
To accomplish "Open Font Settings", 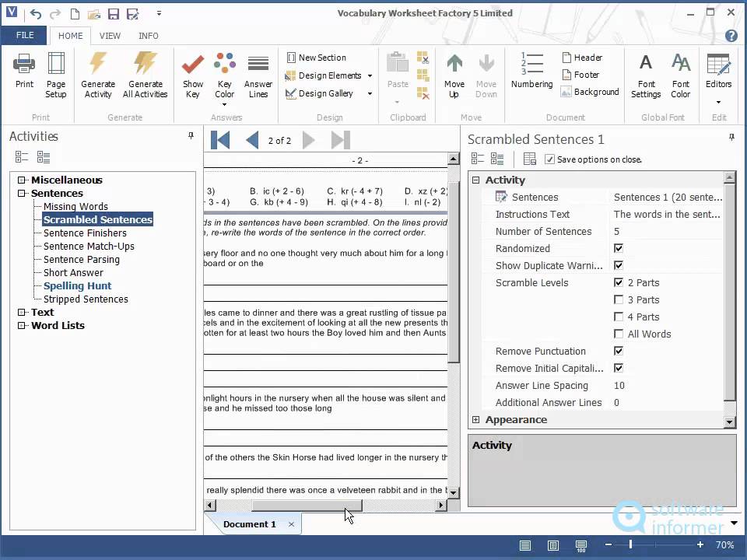I will point(646,75).
